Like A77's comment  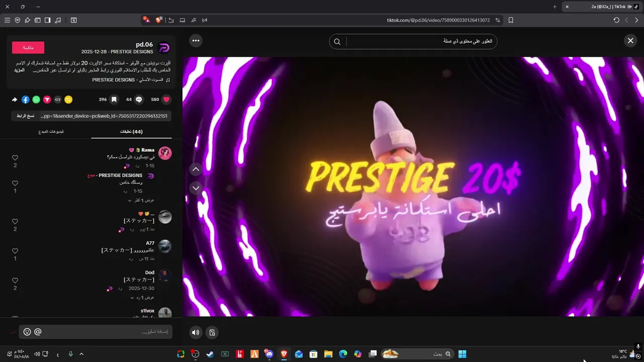(x=15, y=251)
